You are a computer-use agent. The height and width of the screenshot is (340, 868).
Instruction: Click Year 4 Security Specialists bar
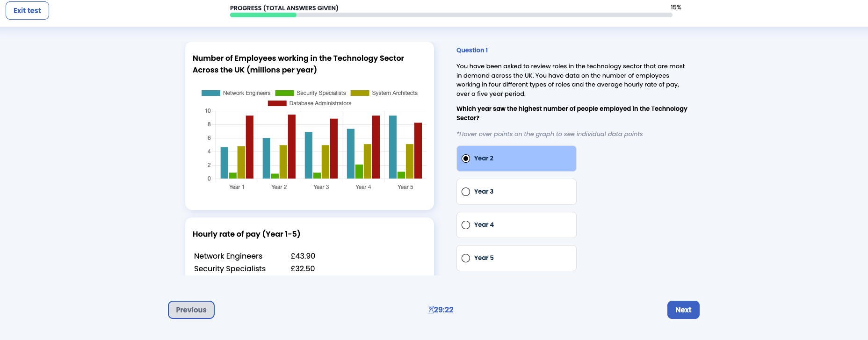click(x=359, y=172)
